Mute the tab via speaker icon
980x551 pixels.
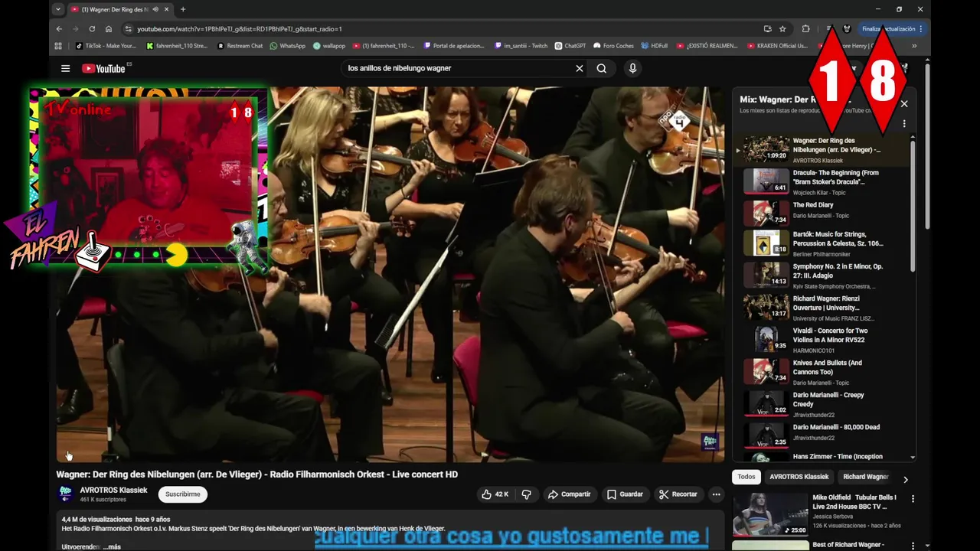[155, 9]
